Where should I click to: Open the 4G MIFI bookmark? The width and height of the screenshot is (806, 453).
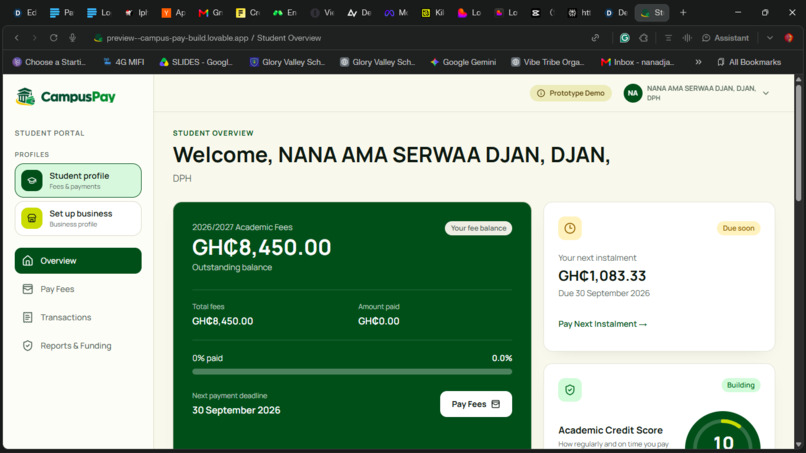(123, 62)
